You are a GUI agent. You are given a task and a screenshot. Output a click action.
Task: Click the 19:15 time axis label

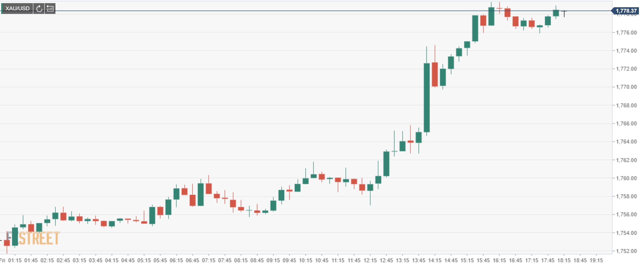coord(596,261)
